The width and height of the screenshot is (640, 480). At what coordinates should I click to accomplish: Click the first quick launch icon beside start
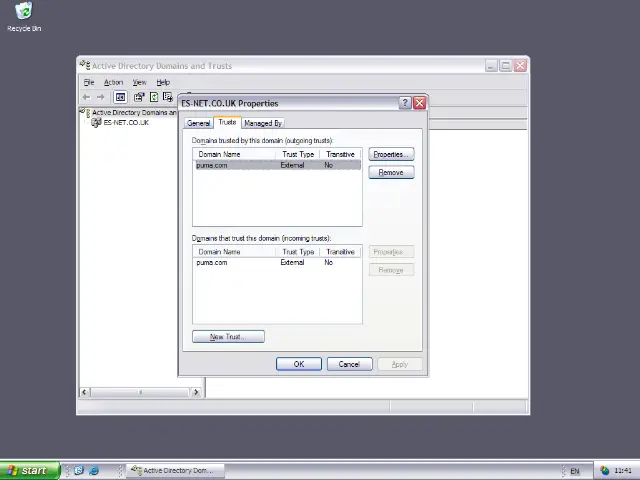point(79,471)
